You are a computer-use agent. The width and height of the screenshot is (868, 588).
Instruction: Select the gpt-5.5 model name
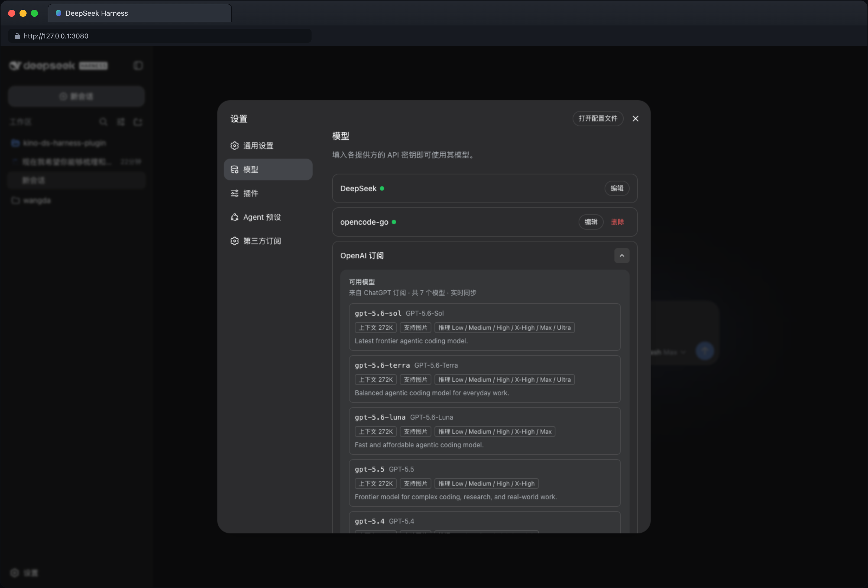[x=369, y=469]
